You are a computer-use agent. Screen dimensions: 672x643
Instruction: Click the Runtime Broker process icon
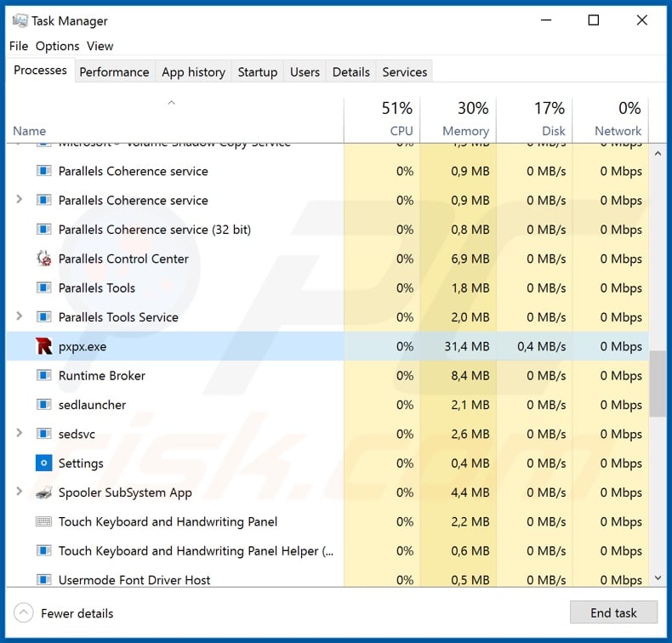pos(43,376)
